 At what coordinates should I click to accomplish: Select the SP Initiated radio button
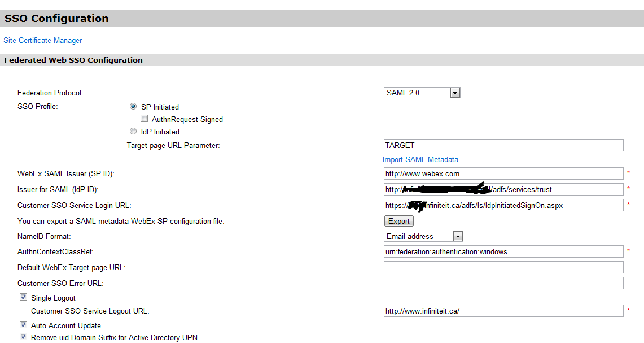pos(133,107)
